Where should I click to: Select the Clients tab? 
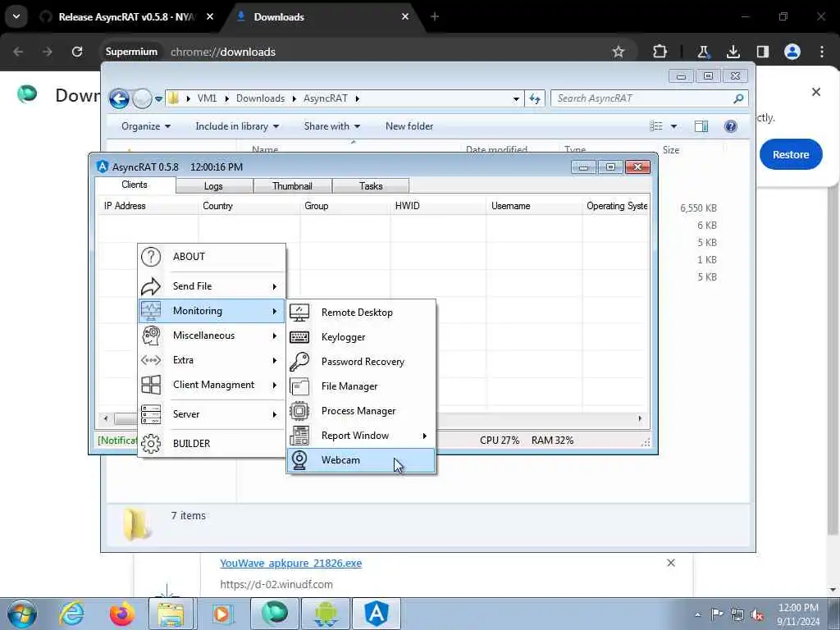[x=135, y=185]
